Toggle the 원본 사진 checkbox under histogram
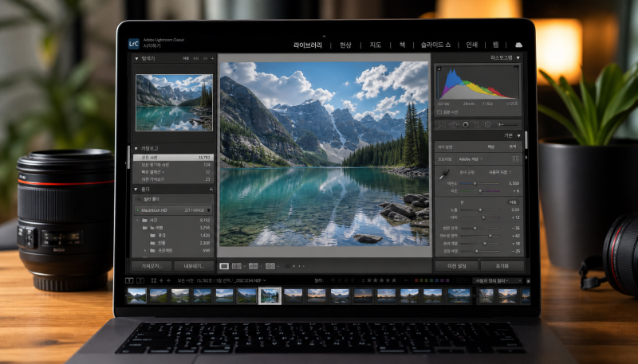Viewport: 638px width, 364px height. click(439, 112)
